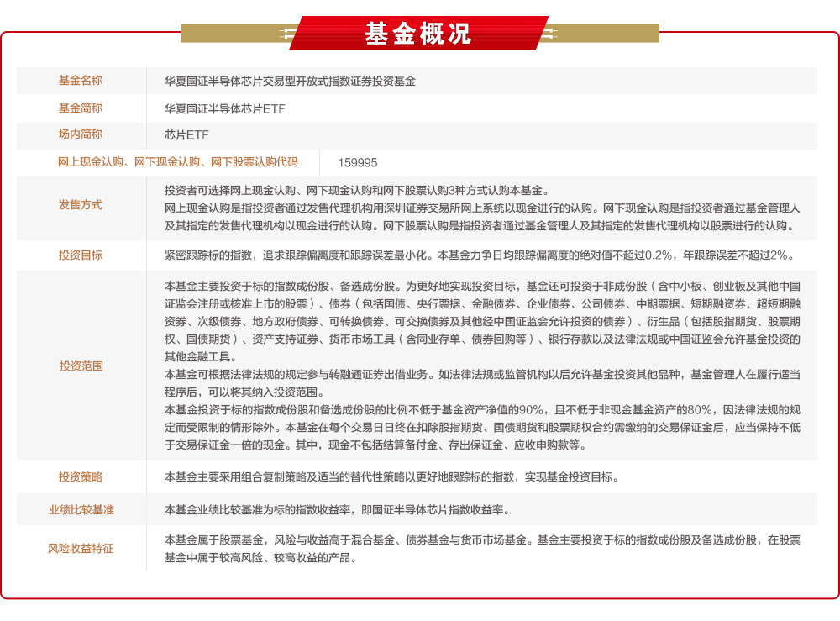Select the 基金名称 label

[x=81, y=81]
